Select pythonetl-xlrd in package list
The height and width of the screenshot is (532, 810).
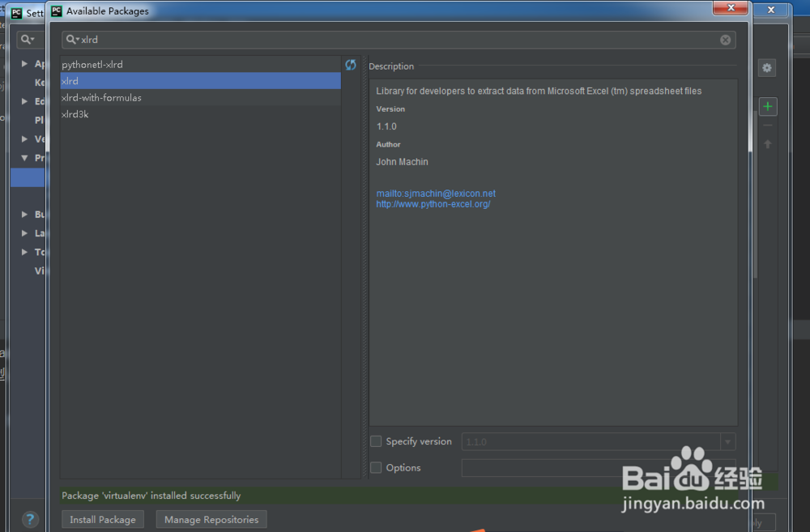(200, 65)
